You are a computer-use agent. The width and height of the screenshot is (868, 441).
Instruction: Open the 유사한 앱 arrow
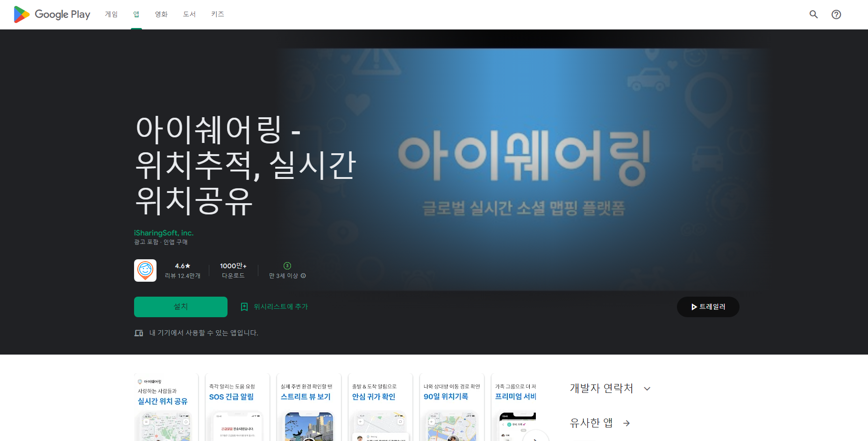pos(626,423)
